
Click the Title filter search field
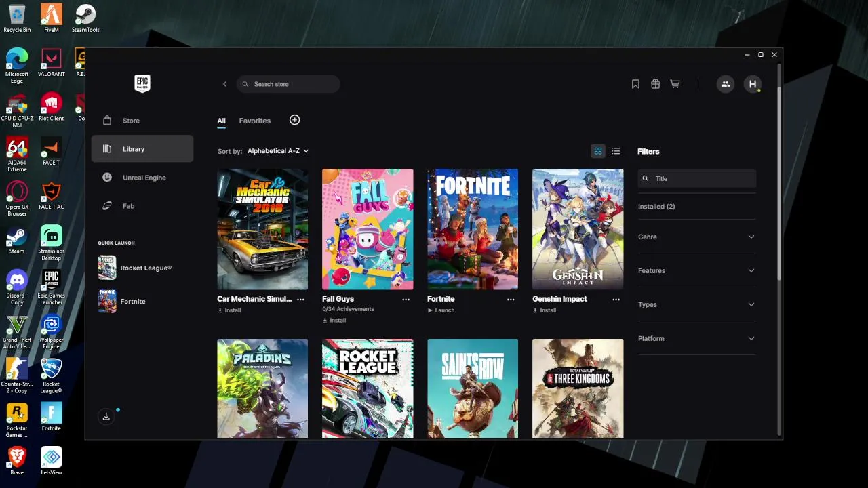pos(697,178)
